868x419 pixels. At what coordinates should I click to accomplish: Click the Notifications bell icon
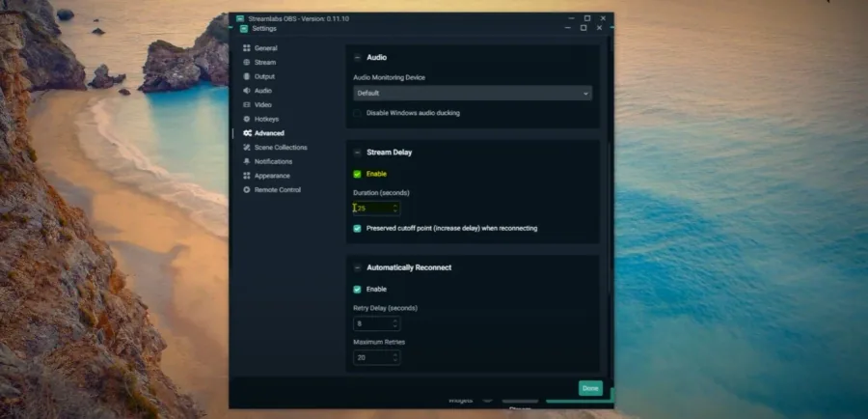(x=247, y=161)
